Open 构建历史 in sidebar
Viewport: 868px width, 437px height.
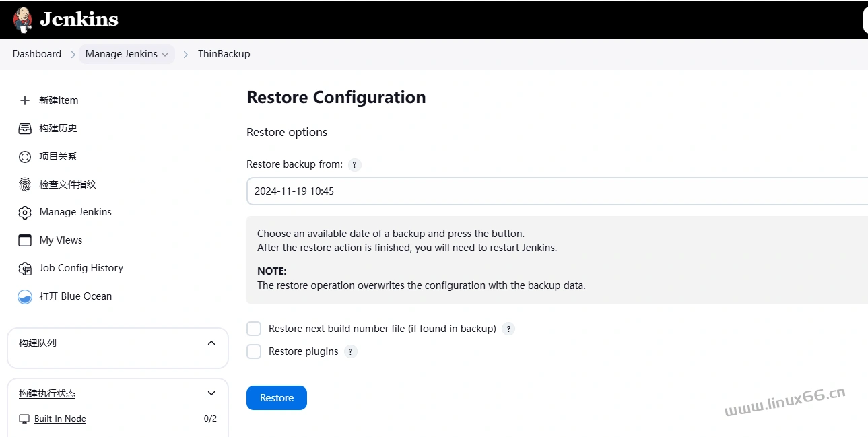[58, 128]
